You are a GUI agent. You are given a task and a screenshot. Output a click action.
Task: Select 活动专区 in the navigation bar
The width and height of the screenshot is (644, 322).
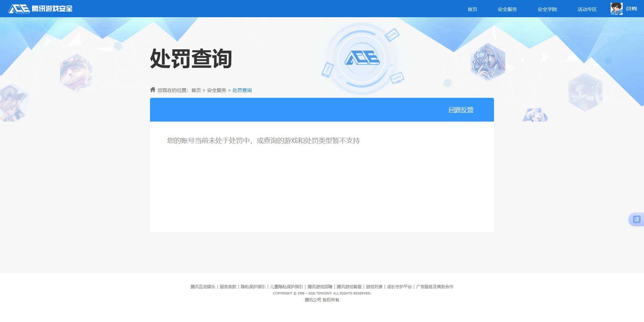(x=587, y=9)
